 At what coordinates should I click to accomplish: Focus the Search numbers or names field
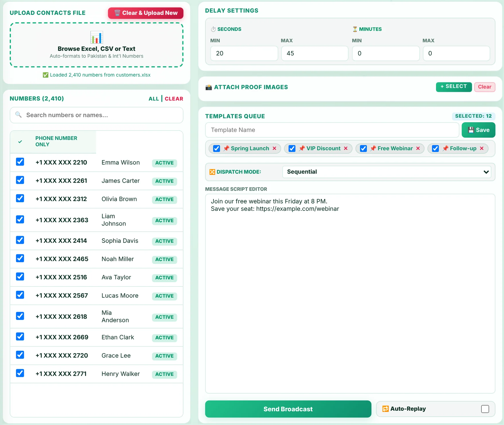(96, 115)
